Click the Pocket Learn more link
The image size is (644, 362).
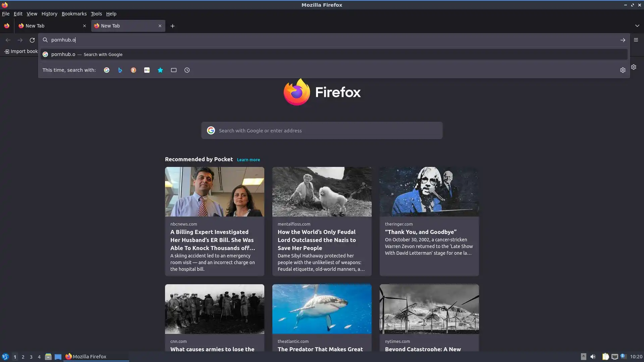(248, 160)
